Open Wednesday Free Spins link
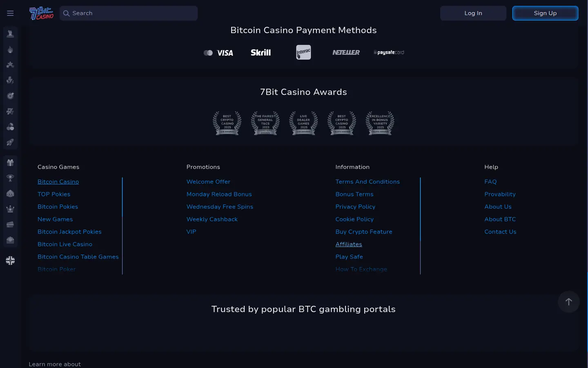This screenshot has height=368, width=588. [x=220, y=207]
